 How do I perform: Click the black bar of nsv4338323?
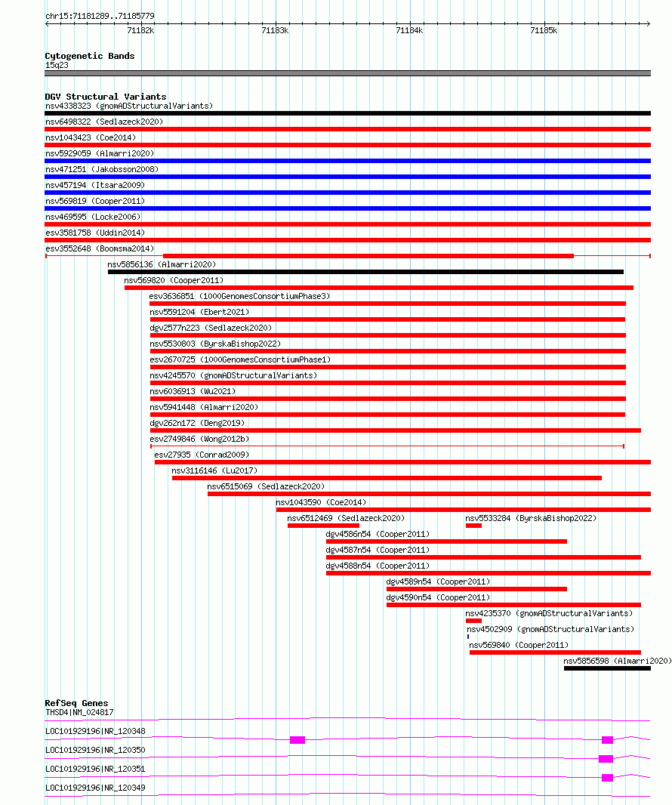point(347,113)
